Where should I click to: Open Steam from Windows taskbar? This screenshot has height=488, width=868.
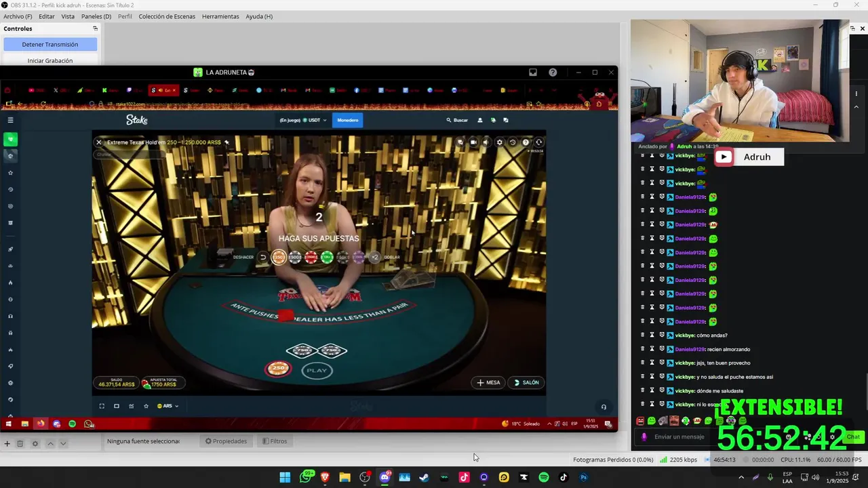tap(424, 477)
